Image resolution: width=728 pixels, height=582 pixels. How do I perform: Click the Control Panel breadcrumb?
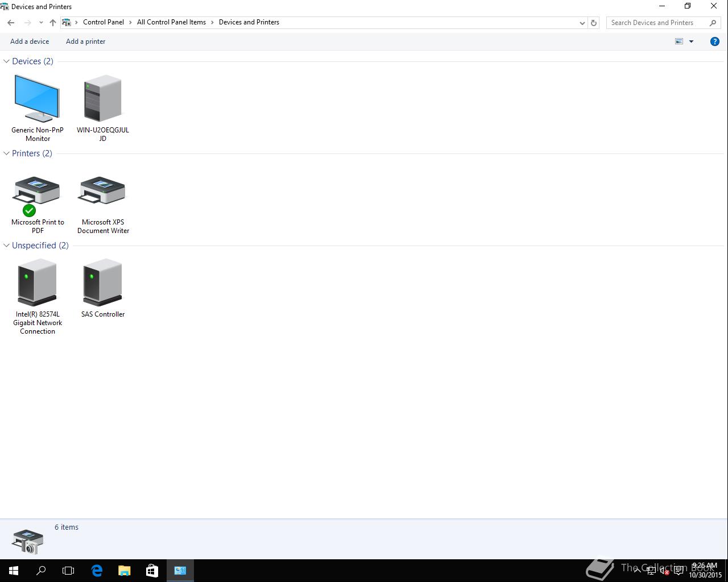pyautogui.click(x=104, y=22)
